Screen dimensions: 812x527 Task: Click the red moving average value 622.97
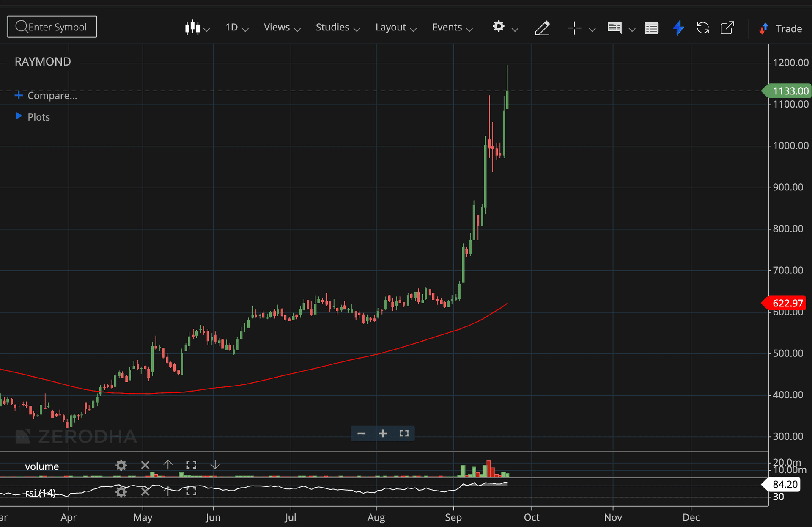tap(784, 303)
